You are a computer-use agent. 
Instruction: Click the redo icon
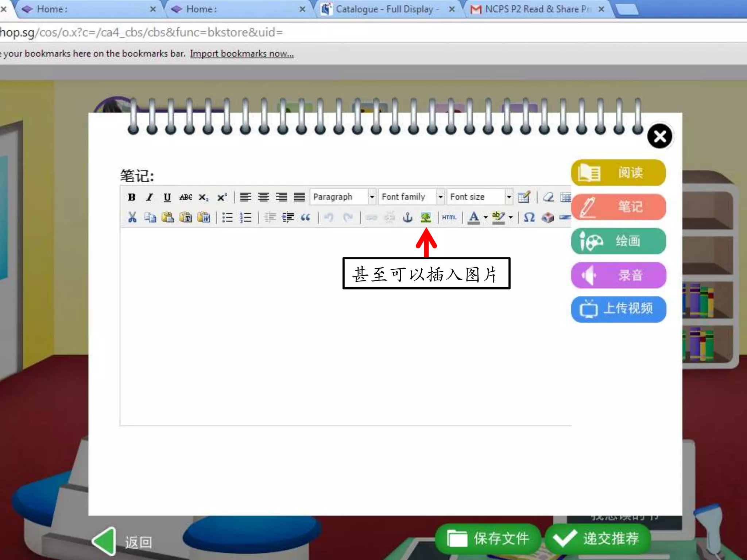pos(348,218)
